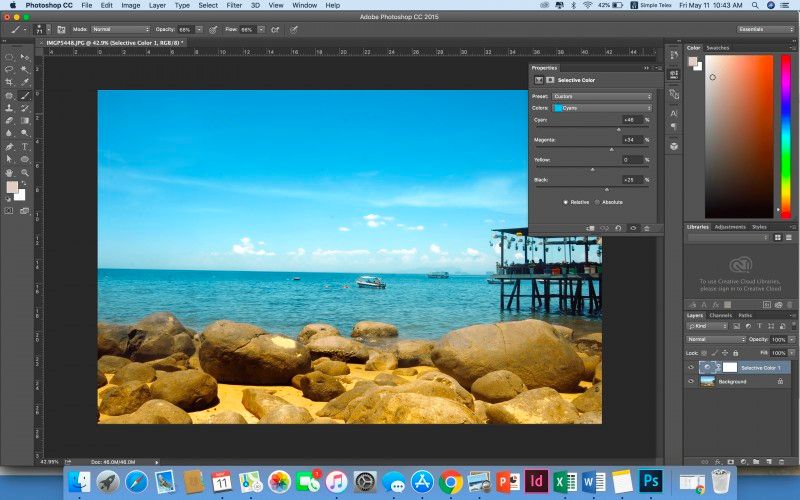Hide the Selective Color 1 layer

coord(691,367)
